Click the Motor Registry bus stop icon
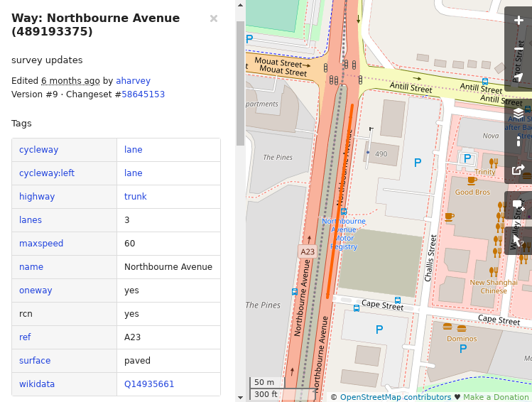 coord(344,212)
